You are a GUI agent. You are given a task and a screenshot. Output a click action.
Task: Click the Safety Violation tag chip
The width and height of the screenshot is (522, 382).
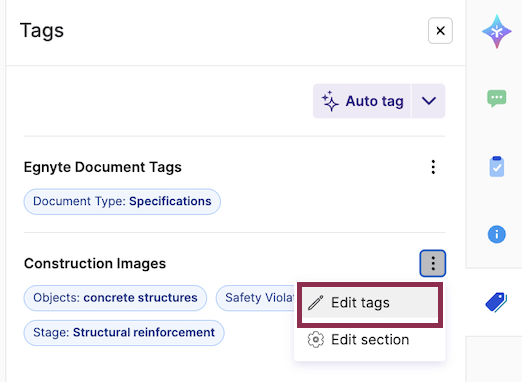tap(256, 298)
